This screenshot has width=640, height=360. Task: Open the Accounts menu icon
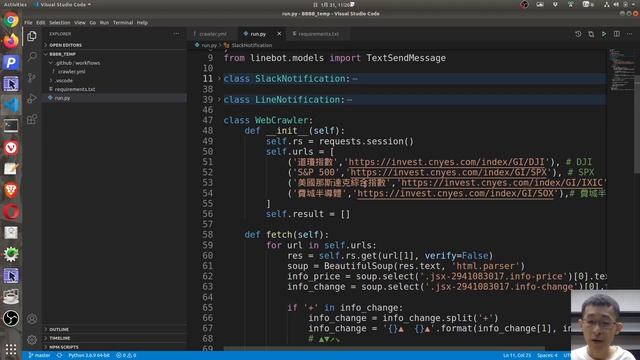(32, 319)
